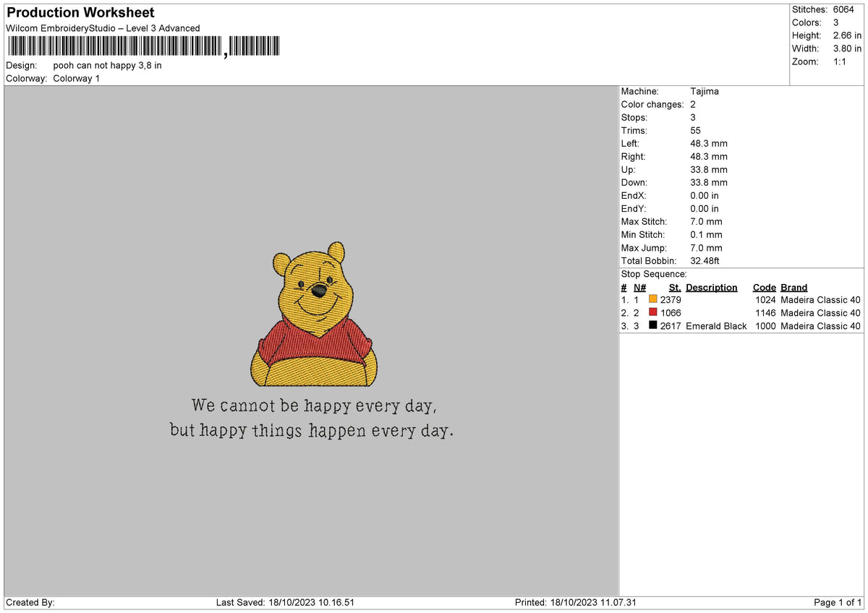The height and width of the screenshot is (613, 868).
Task: Click the Machine value Tajima
Action: [x=705, y=91]
